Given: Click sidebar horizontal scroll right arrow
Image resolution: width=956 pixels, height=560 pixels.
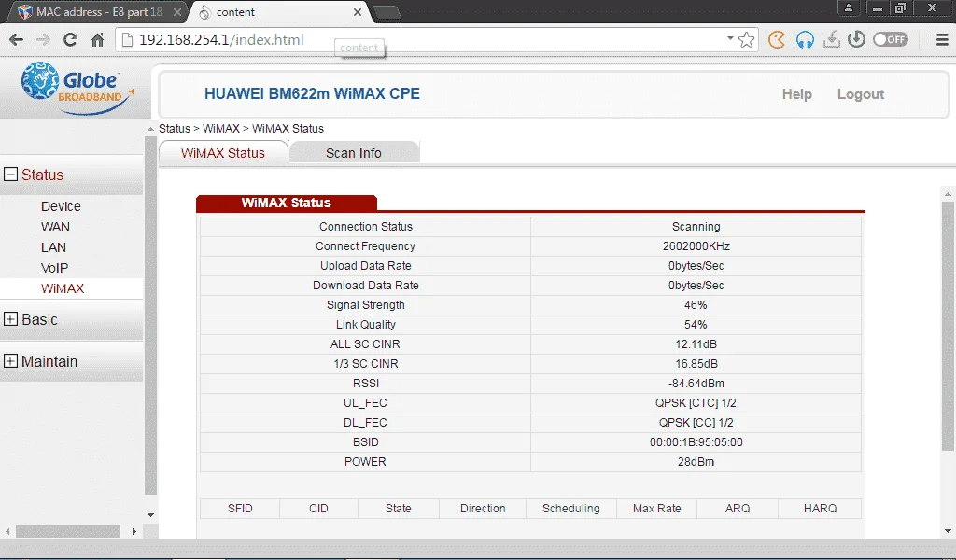Looking at the screenshot, I should [134, 531].
